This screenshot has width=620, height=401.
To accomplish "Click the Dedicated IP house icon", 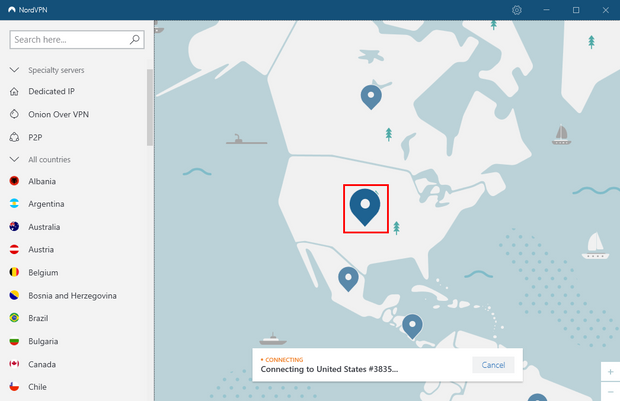I will (14, 91).
